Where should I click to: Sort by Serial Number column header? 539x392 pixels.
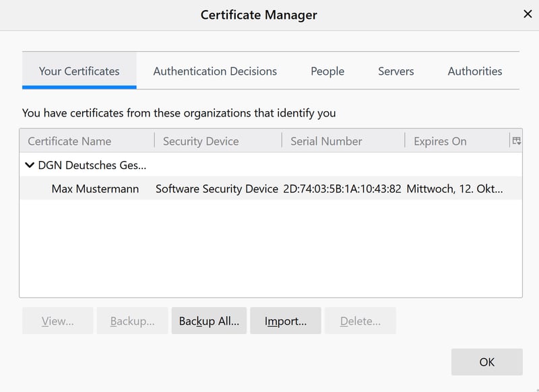click(x=326, y=141)
